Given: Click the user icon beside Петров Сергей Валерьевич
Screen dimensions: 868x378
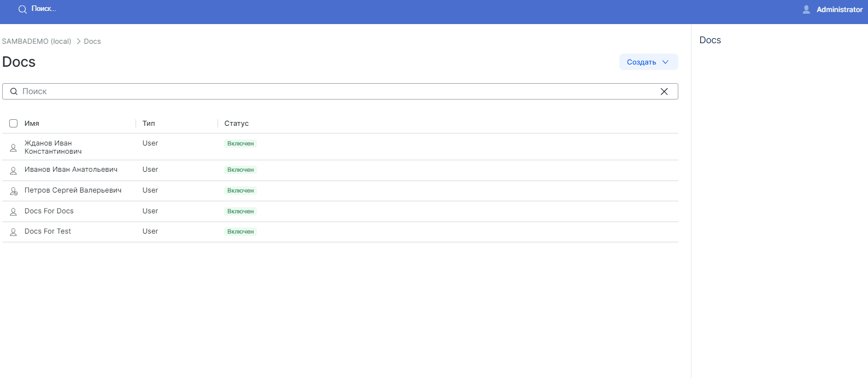Looking at the screenshot, I should (x=14, y=191).
